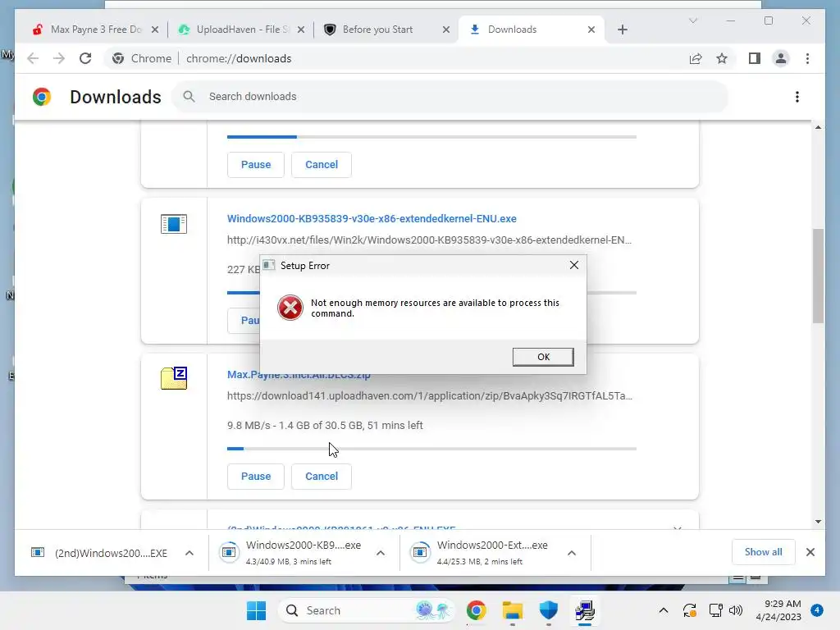Cancel the topmost download
Image resolution: width=840 pixels, height=630 pixels.
tap(322, 164)
